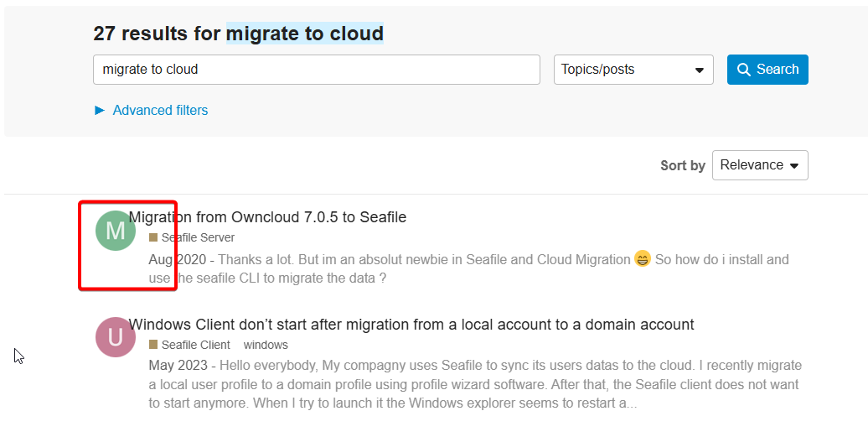Select the Seafile Server category label
This screenshot has width=868, height=437.
tap(198, 237)
